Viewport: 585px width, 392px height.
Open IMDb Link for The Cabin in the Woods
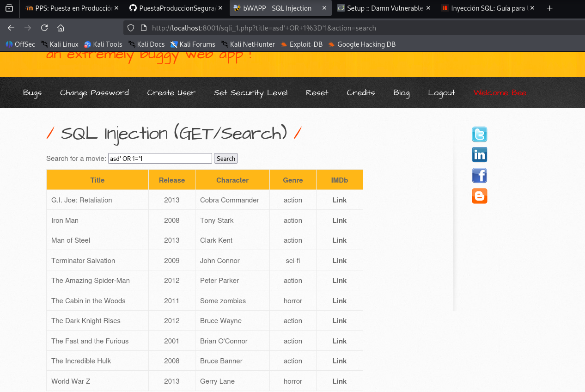(340, 301)
